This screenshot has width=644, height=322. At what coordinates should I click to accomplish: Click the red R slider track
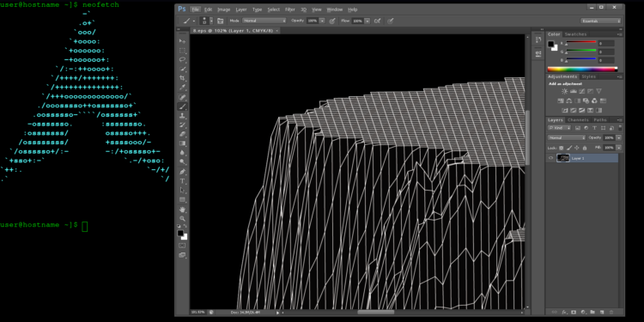581,42
